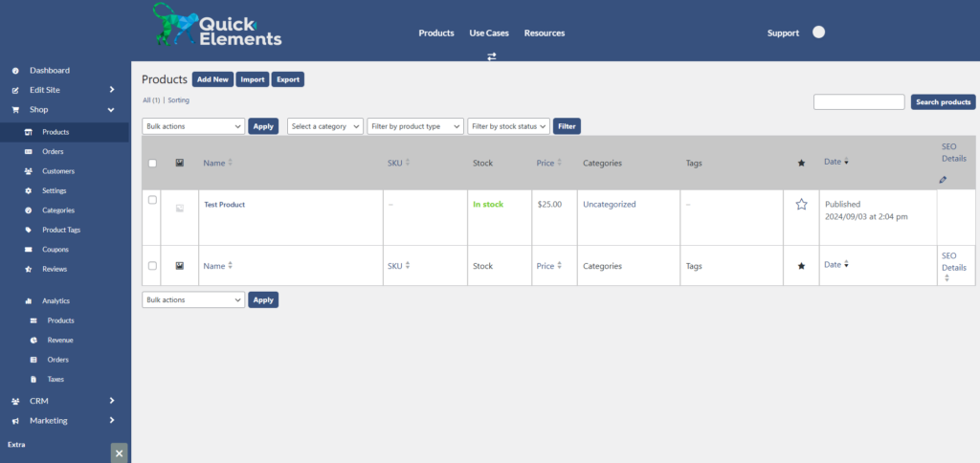The height and width of the screenshot is (463, 980).
Task: Click the Coupons ticket icon
Action: 28,250
